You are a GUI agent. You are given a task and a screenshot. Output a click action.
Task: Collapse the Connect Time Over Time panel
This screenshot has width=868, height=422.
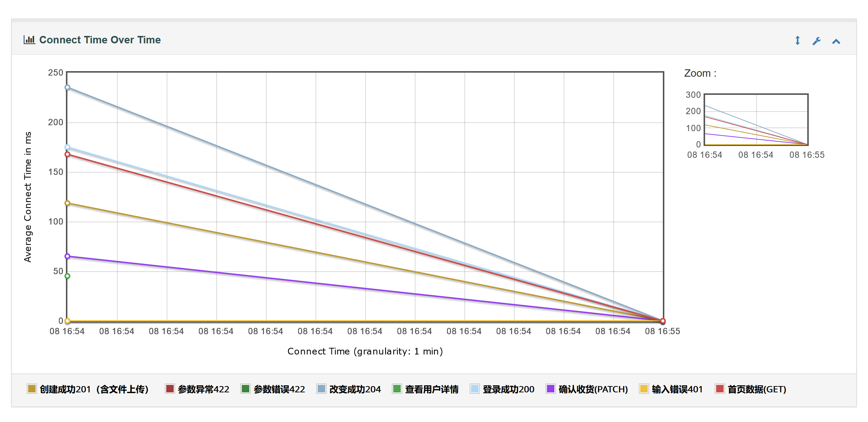(x=836, y=41)
